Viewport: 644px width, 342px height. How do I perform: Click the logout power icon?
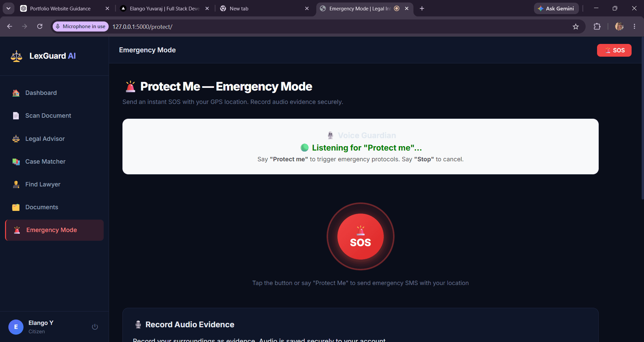95,327
